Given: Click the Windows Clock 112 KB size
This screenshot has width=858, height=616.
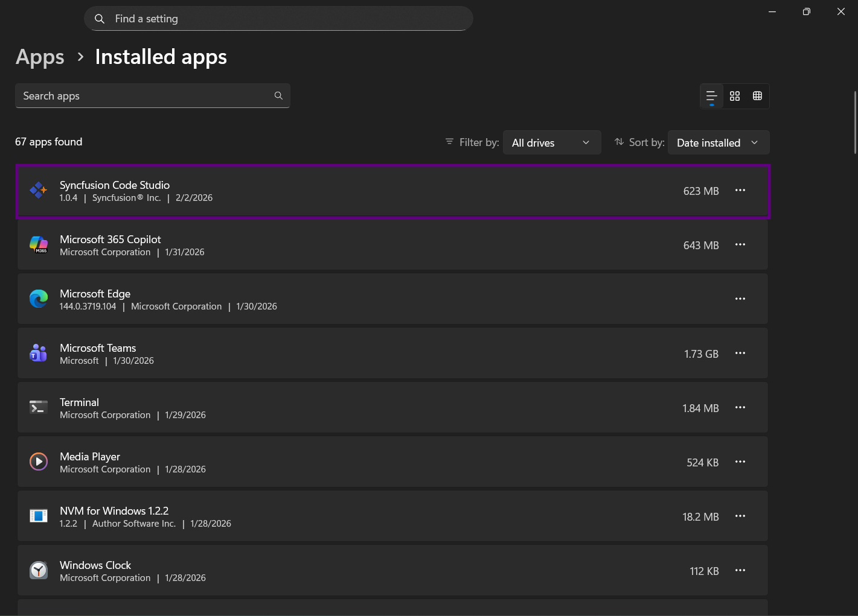Looking at the screenshot, I should pyautogui.click(x=704, y=571).
